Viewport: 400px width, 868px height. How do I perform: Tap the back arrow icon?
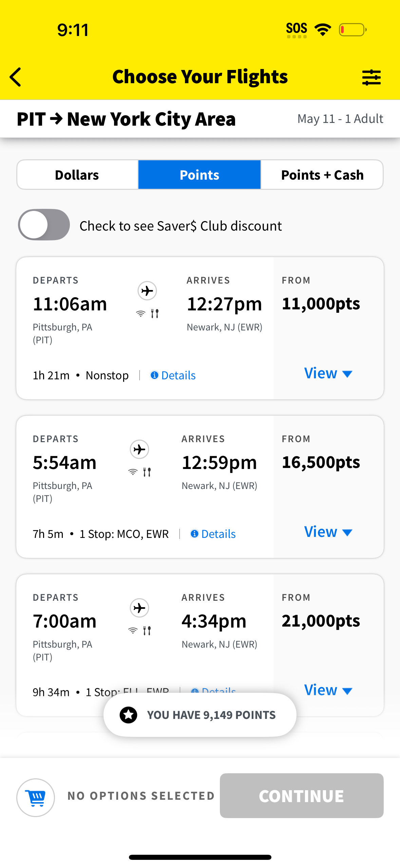(x=16, y=77)
